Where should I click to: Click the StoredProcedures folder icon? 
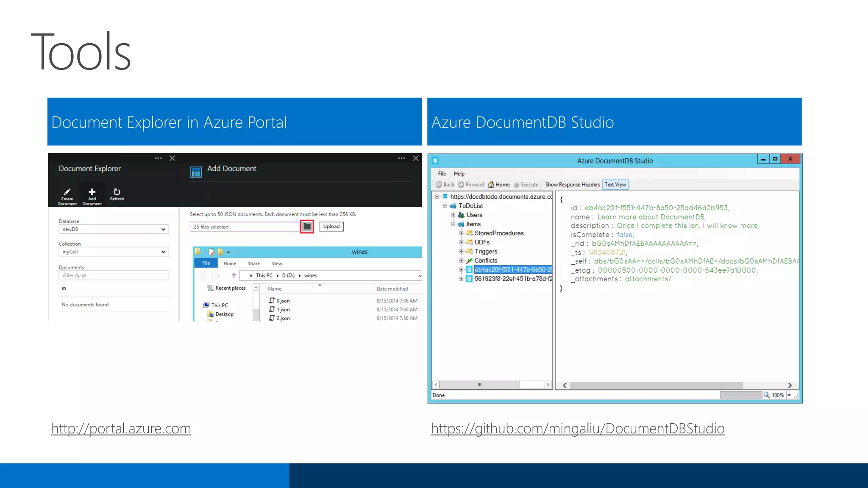(x=470, y=233)
